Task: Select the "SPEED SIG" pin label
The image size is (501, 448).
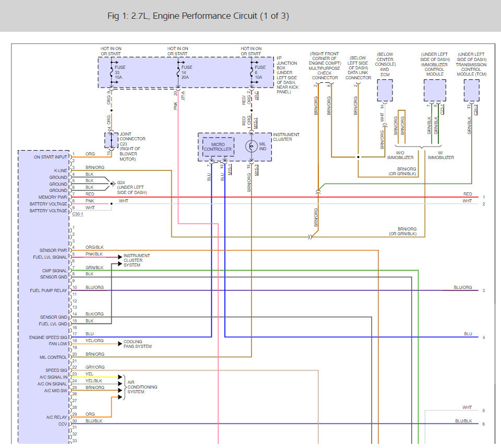Action: (56, 370)
